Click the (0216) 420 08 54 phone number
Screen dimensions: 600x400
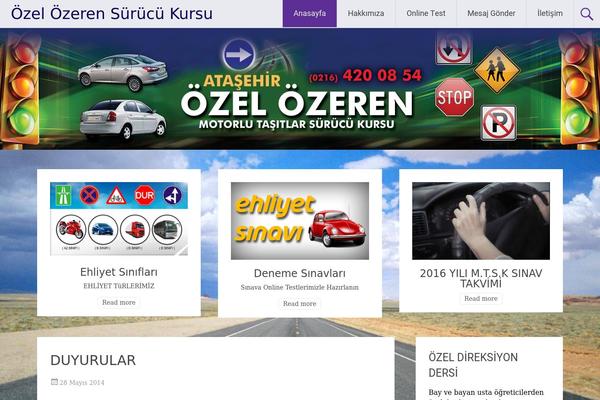(365, 75)
